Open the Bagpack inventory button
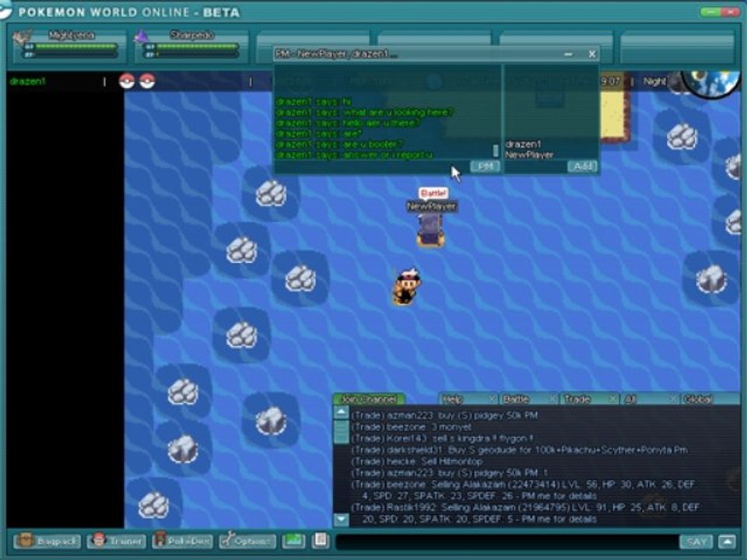This screenshot has width=747, height=560. coord(47,541)
